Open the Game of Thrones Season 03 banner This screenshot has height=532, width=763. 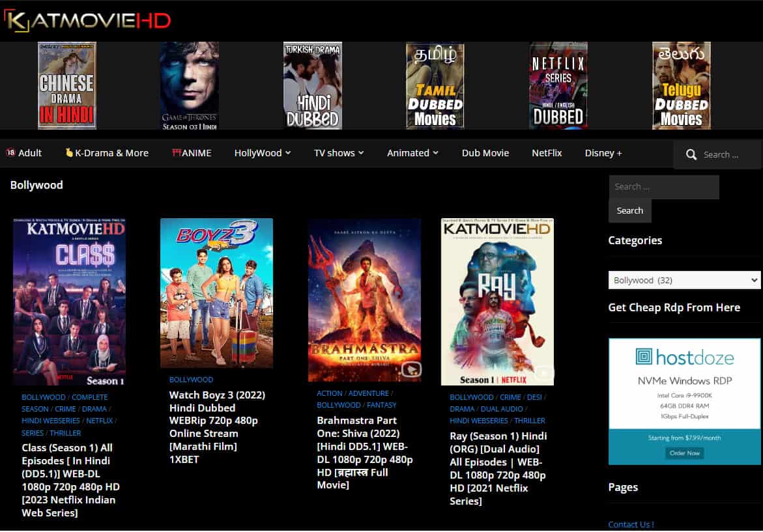[190, 86]
